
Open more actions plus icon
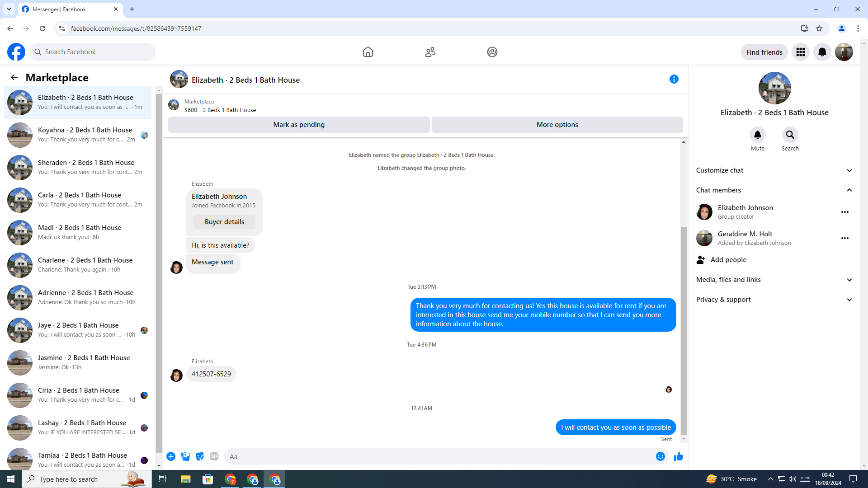coord(171,457)
